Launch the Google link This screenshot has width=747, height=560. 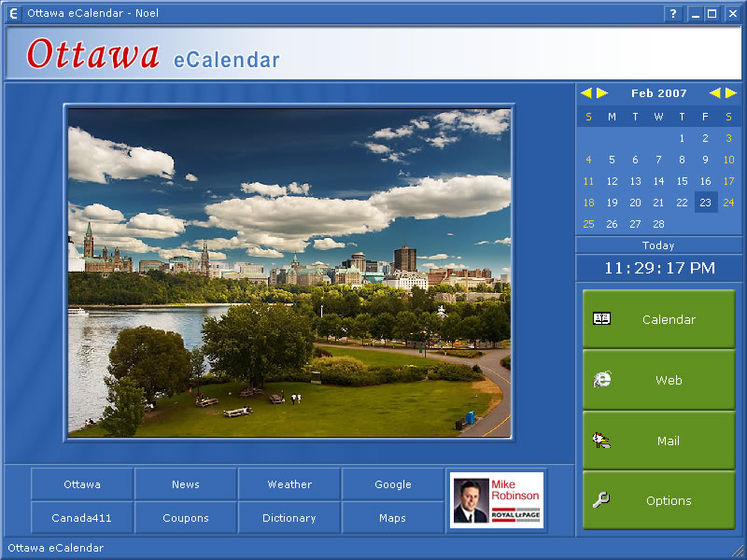[393, 484]
